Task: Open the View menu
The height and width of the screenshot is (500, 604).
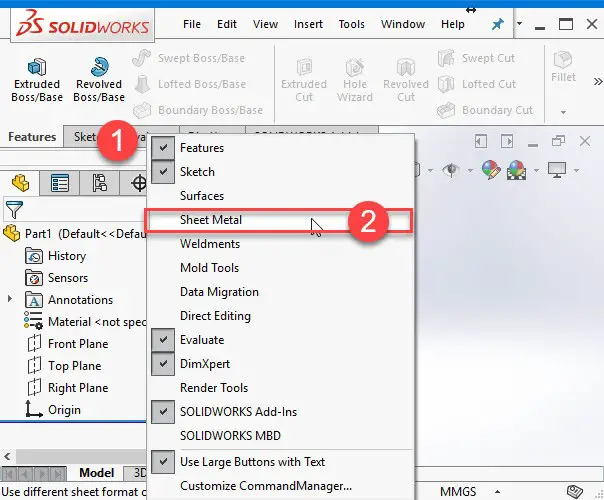Action: [265, 24]
